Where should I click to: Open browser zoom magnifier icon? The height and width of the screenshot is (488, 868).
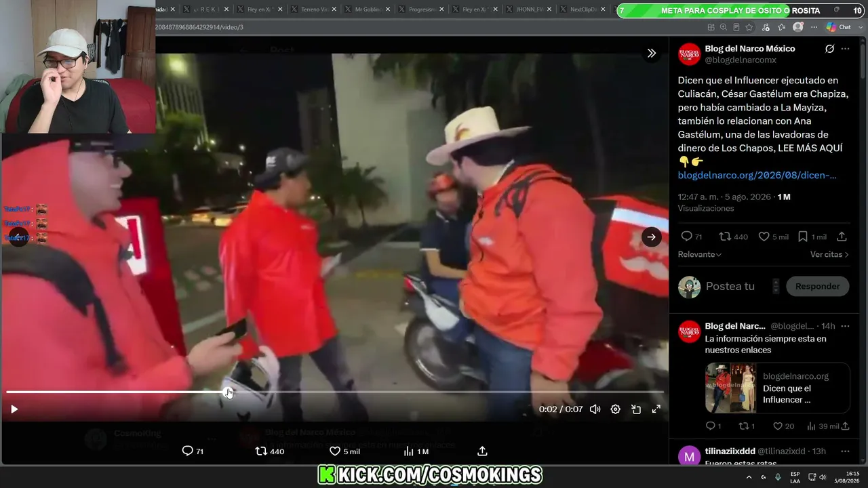pos(724,27)
